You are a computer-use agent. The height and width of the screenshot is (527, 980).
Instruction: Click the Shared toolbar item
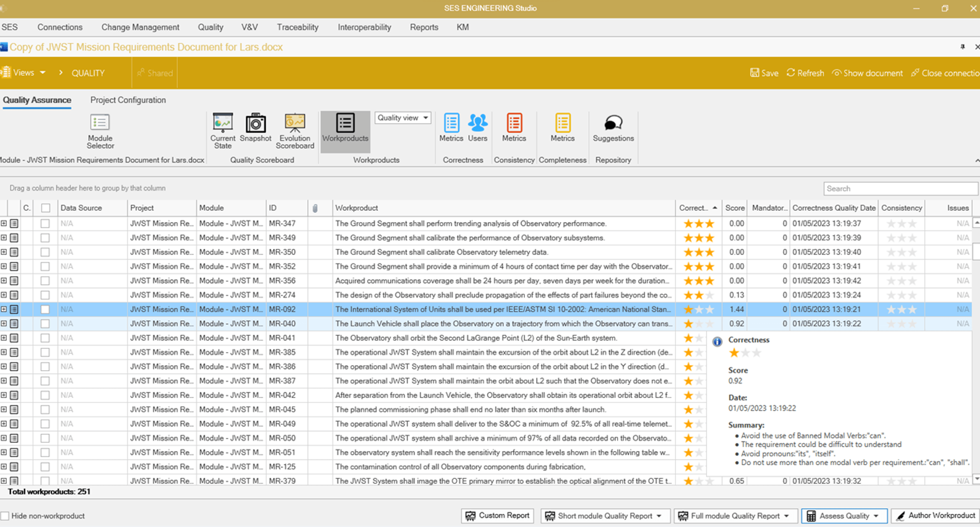point(155,73)
